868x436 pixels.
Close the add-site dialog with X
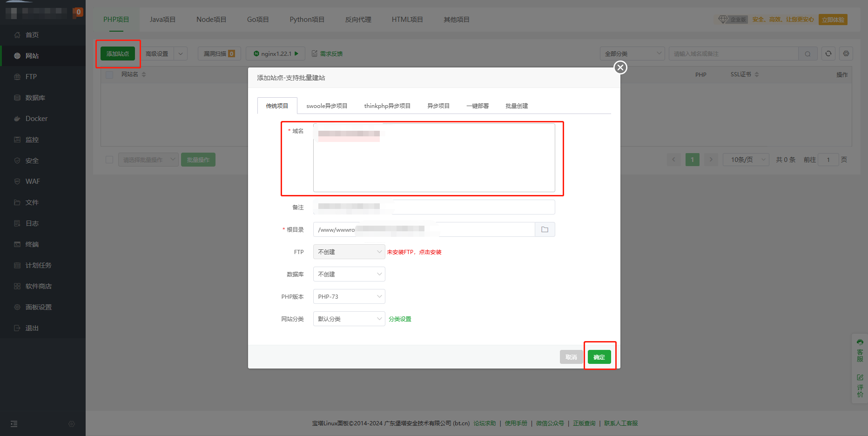coord(620,67)
